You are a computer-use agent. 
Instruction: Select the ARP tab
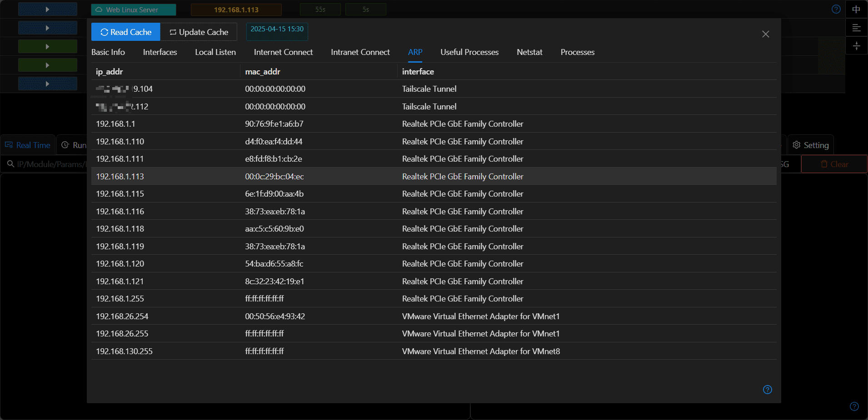tap(415, 52)
